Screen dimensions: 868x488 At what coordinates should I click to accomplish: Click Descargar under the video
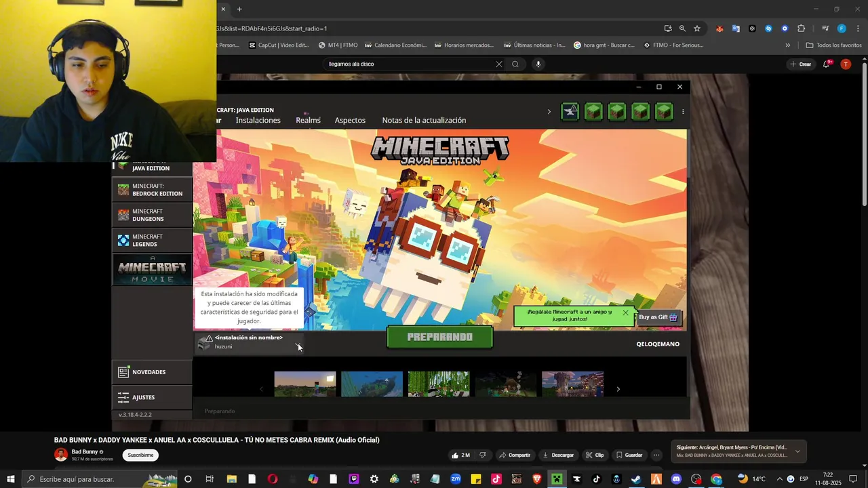(558, 455)
